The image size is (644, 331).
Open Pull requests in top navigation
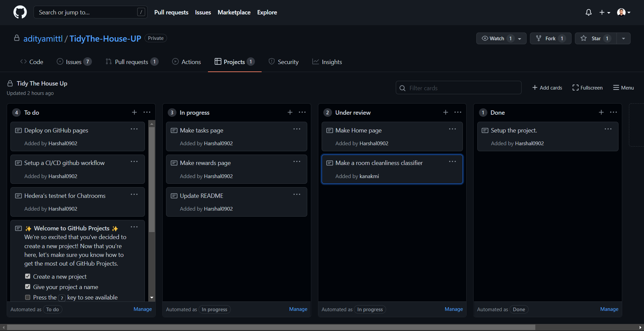pyautogui.click(x=171, y=12)
